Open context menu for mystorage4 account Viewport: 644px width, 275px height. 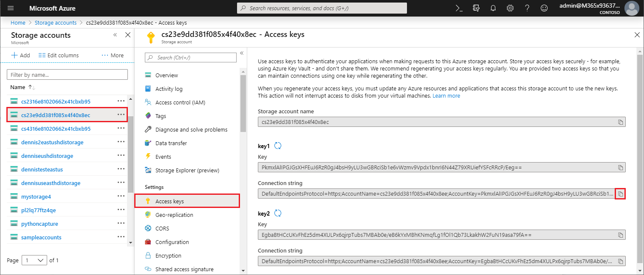121,196
